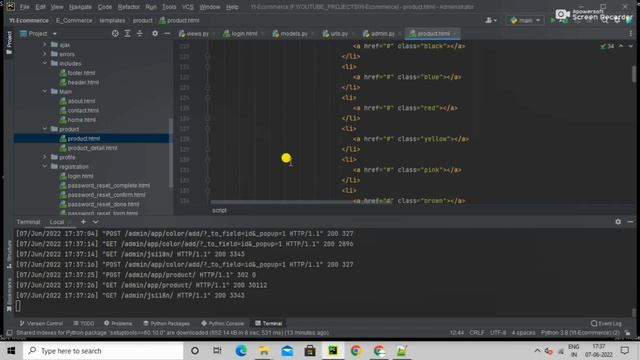Click the inspections widget showing 34
The image size is (640, 360).
coord(607,47)
